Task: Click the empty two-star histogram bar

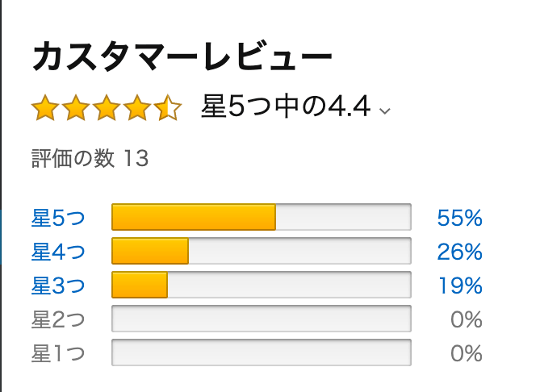Action: 262,319
